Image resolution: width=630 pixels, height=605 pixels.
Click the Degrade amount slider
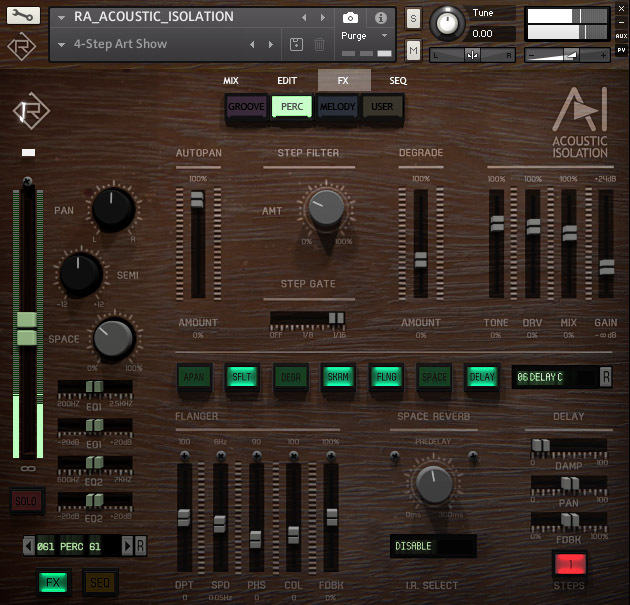point(421,258)
